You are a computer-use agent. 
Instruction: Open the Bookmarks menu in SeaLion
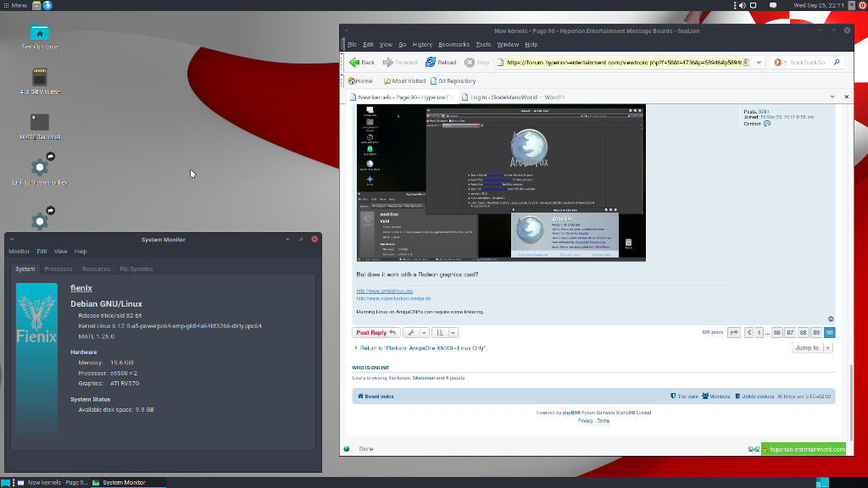[x=453, y=45]
